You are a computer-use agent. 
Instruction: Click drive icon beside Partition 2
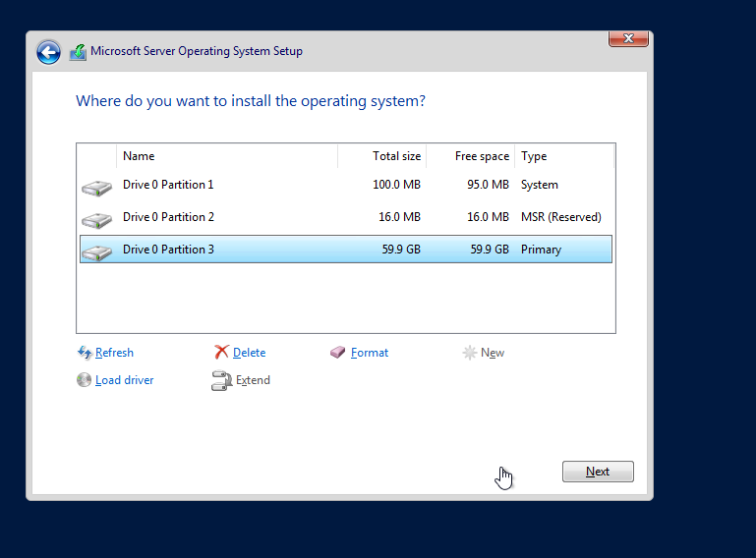coord(97,220)
